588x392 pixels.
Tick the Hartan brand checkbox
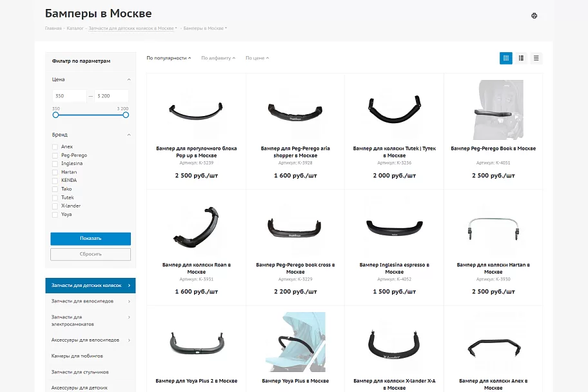[55, 172]
